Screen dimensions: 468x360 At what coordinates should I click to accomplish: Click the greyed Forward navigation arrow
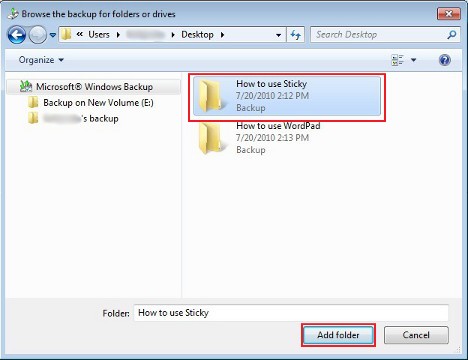[x=37, y=35]
